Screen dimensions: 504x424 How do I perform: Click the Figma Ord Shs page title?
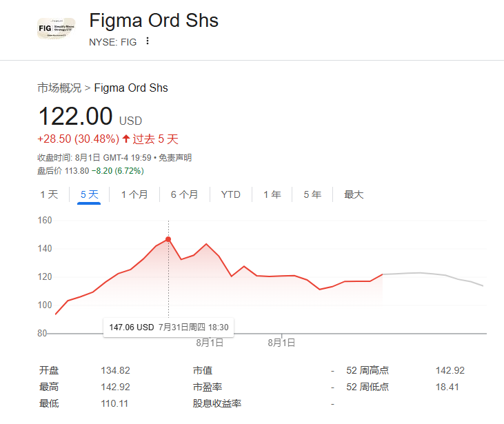[x=154, y=21]
